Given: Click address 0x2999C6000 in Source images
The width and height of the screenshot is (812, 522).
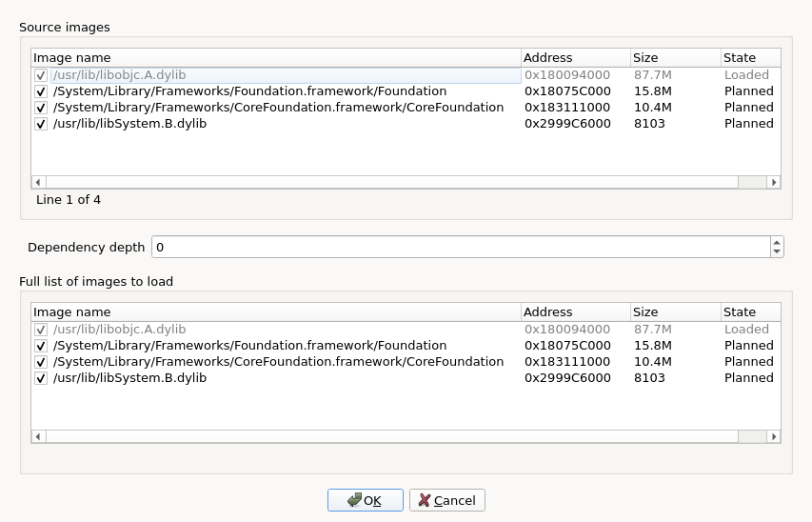Looking at the screenshot, I should pos(567,124).
